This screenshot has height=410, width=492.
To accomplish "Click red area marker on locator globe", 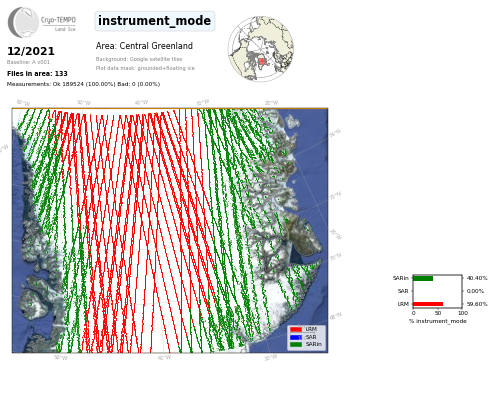I will click(x=262, y=61).
